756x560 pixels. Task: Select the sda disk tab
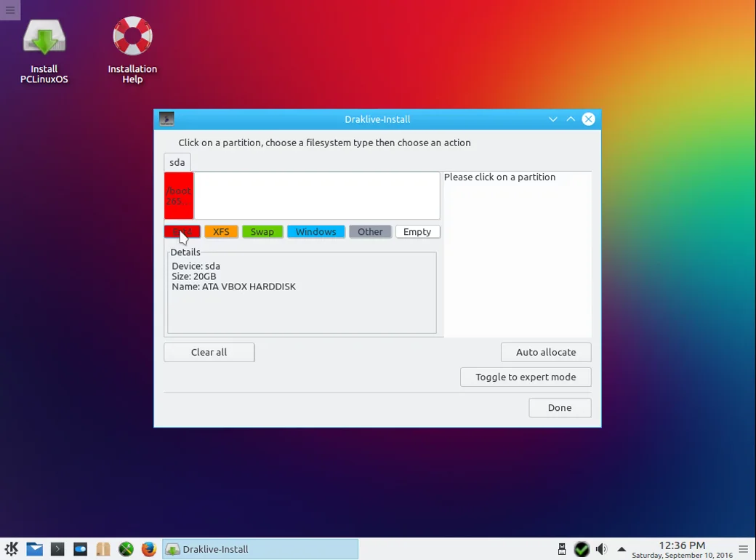pos(177,163)
